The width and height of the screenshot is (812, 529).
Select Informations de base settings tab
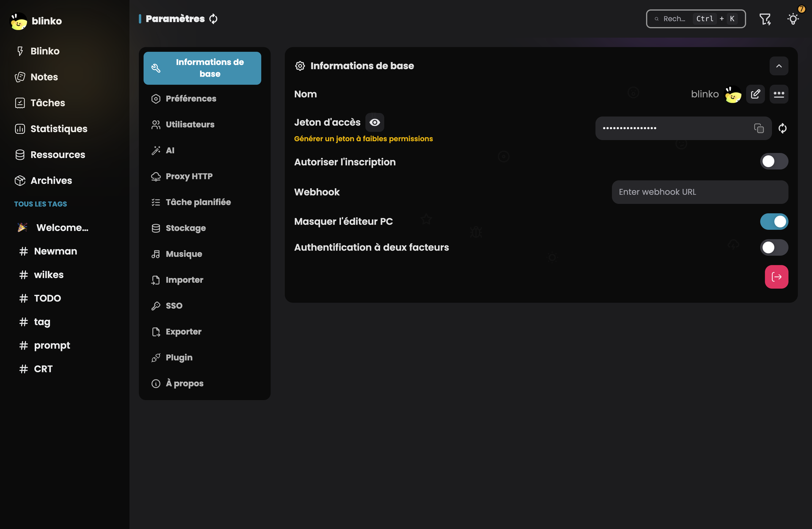(202, 68)
